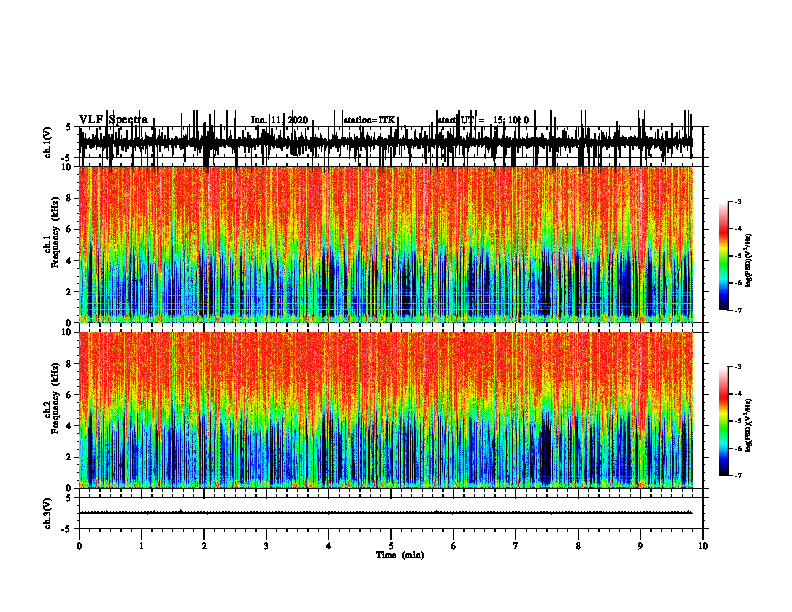Click the ch.2 frequency tick label "8"
The image size is (792, 612).
(69, 364)
